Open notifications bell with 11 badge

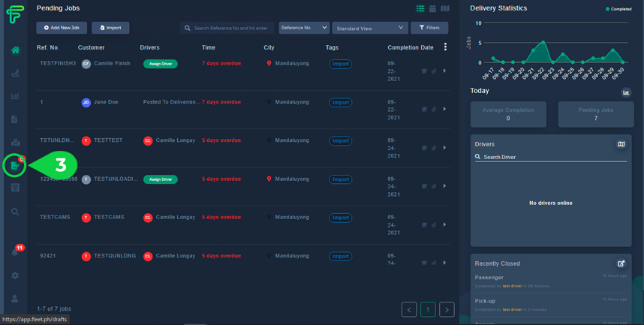[15, 252]
